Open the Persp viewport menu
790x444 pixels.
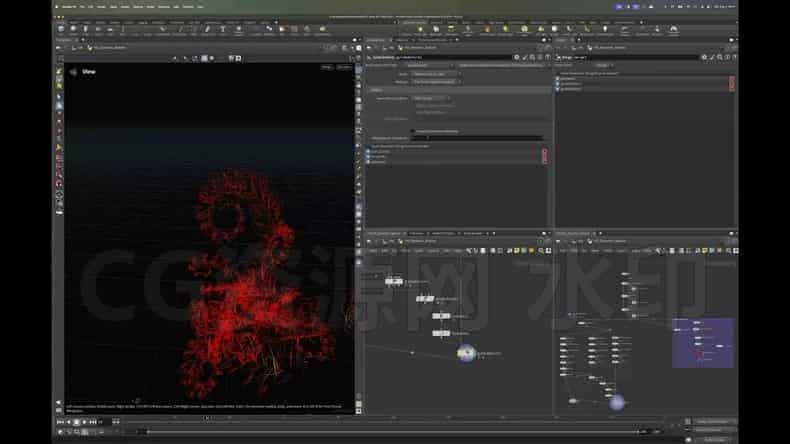pos(327,67)
